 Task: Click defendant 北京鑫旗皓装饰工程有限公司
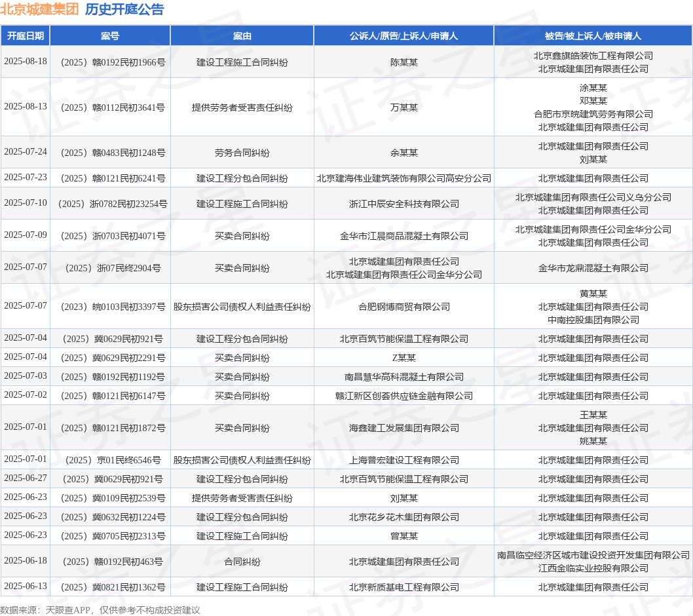pos(593,56)
